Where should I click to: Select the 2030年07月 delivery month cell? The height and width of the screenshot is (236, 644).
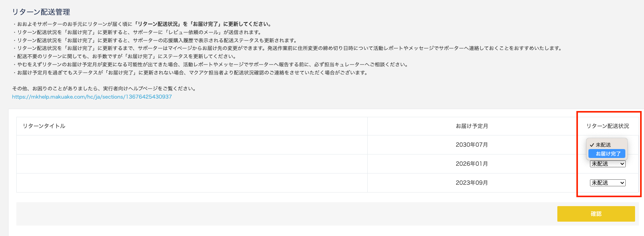point(471,145)
